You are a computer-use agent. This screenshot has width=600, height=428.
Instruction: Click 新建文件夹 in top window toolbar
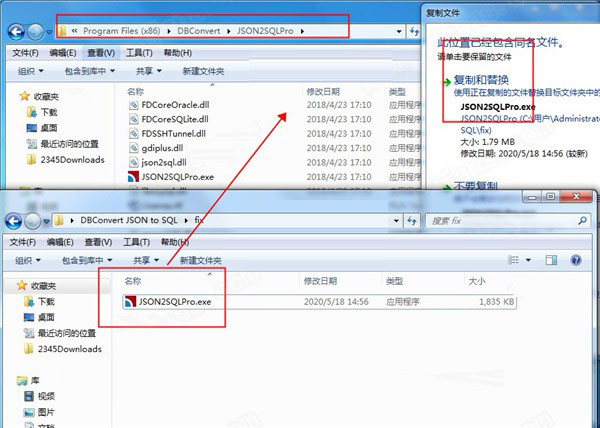click(x=203, y=71)
